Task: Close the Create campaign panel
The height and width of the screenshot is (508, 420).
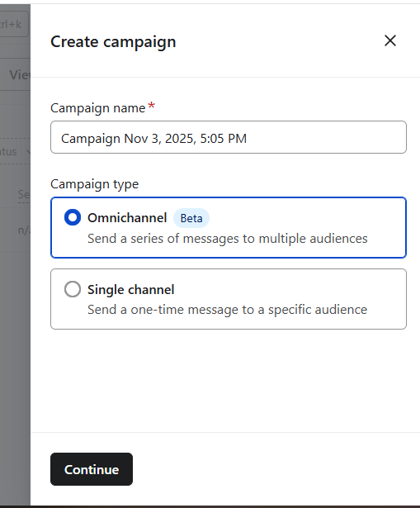Action: click(x=390, y=40)
